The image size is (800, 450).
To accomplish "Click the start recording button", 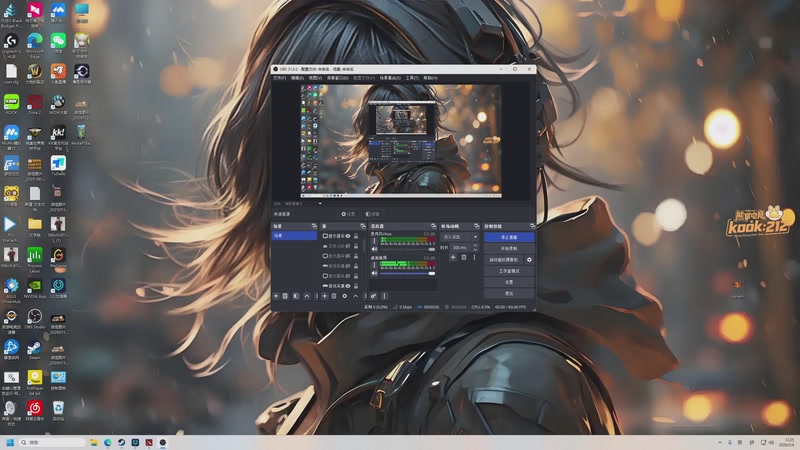I will pyautogui.click(x=509, y=248).
